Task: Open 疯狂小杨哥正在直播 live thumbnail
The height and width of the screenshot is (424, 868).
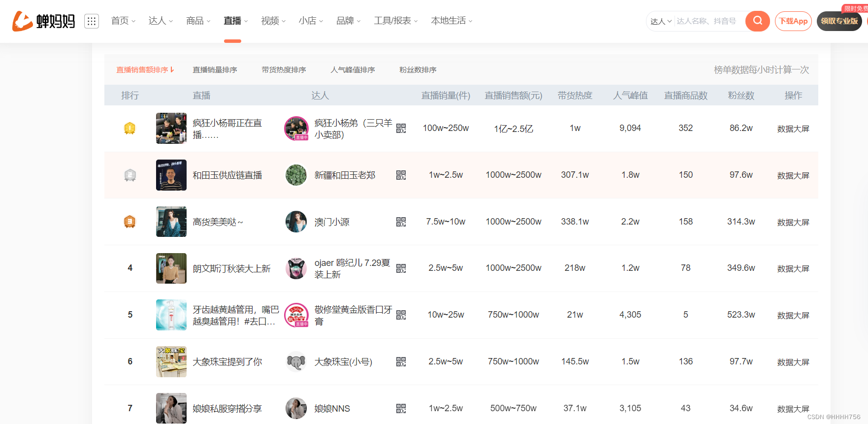Action: tap(171, 128)
